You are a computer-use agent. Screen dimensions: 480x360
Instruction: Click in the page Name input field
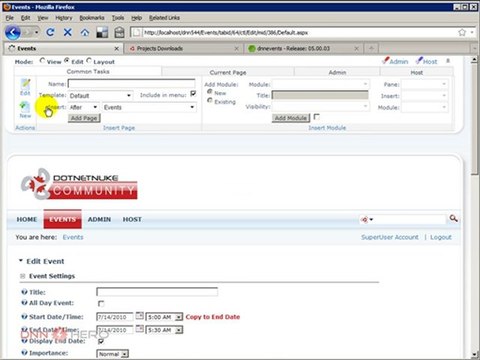coord(132,84)
